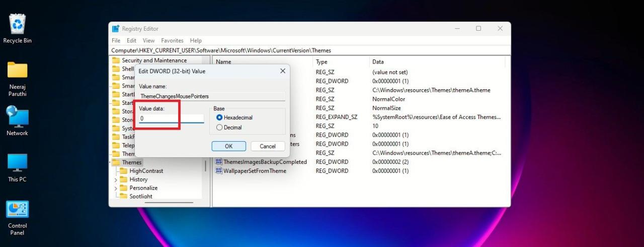The height and width of the screenshot is (247, 644).
Task: Select the ThemesImagesBackupCompleted value icon
Action: coord(219,162)
